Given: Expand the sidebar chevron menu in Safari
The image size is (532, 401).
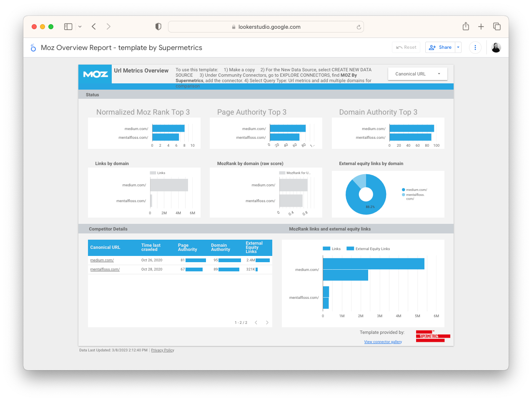Looking at the screenshot, I should [80, 27].
